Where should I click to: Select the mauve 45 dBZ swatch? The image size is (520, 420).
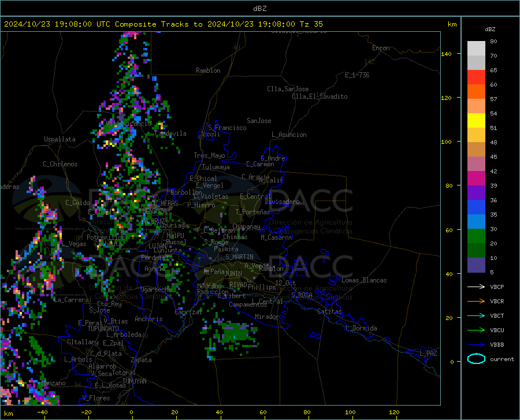click(x=476, y=163)
